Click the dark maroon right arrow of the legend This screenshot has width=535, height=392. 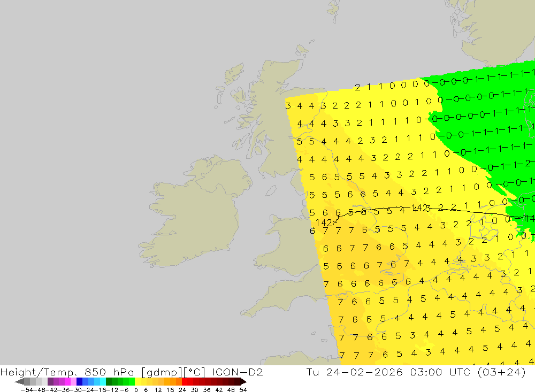pyautogui.click(x=243, y=381)
